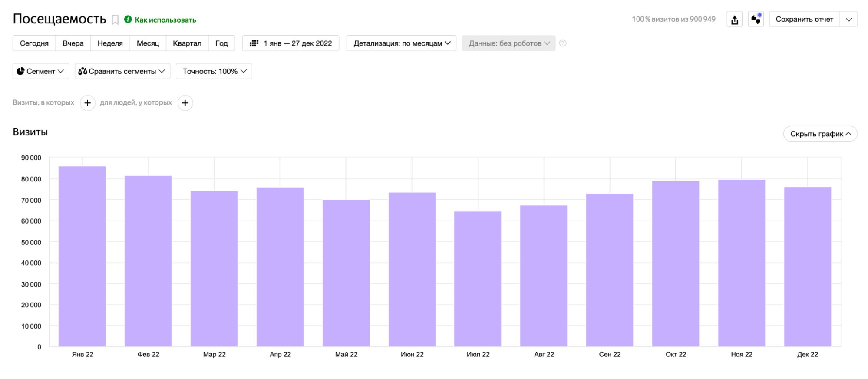Expand Сравнить сегменты dropdown
The width and height of the screenshot is (868, 379).
tap(122, 71)
